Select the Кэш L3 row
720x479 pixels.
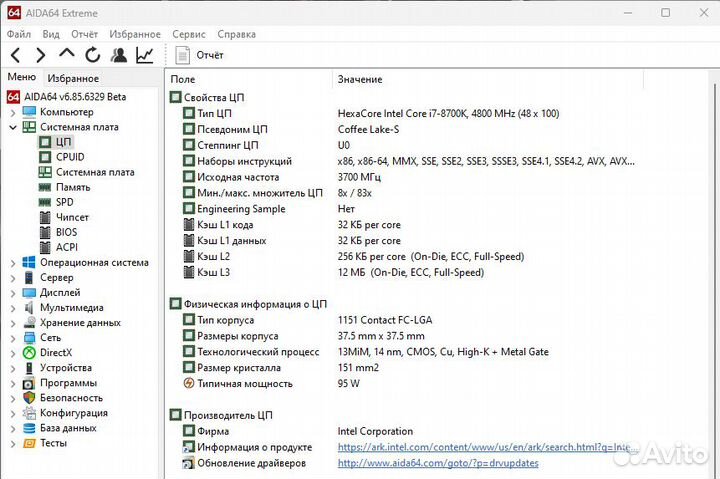[x=333, y=272]
